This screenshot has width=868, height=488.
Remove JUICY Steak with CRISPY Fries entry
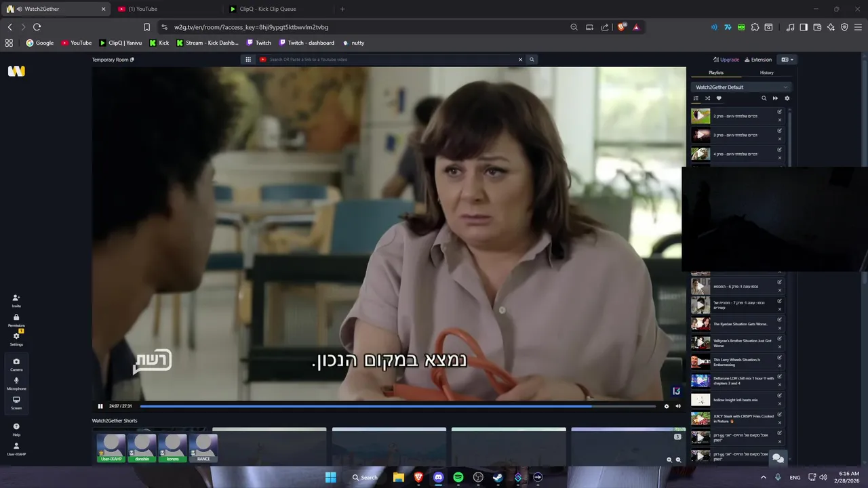[780, 423]
